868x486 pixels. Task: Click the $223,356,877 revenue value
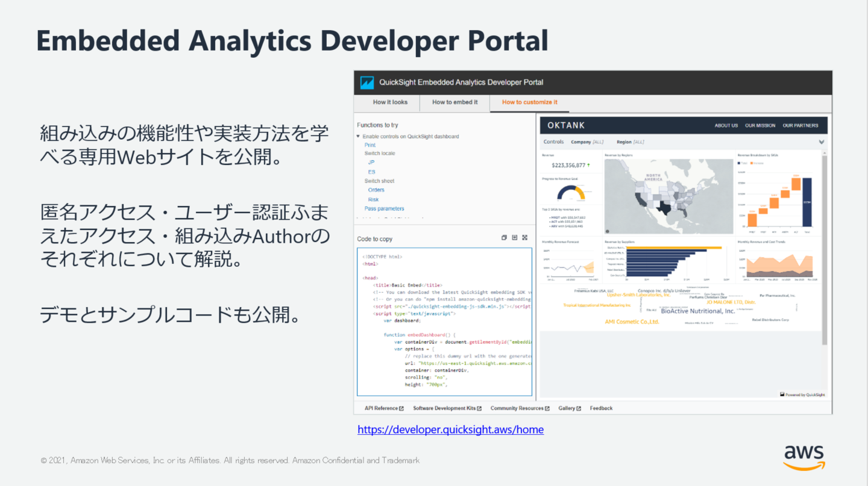coord(569,165)
